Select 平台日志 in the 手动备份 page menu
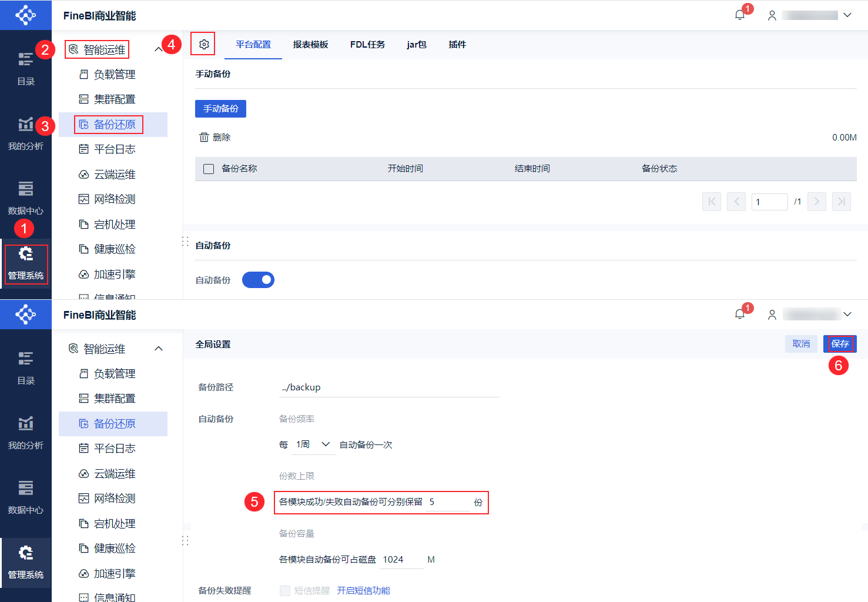Viewport: 868px width, 602px height. click(x=113, y=149)
